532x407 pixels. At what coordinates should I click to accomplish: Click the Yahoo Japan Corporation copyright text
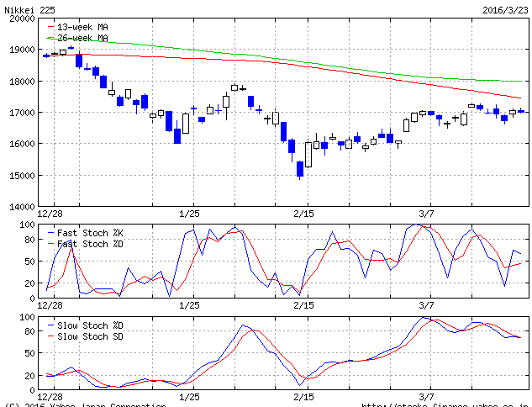coord(86,405)
